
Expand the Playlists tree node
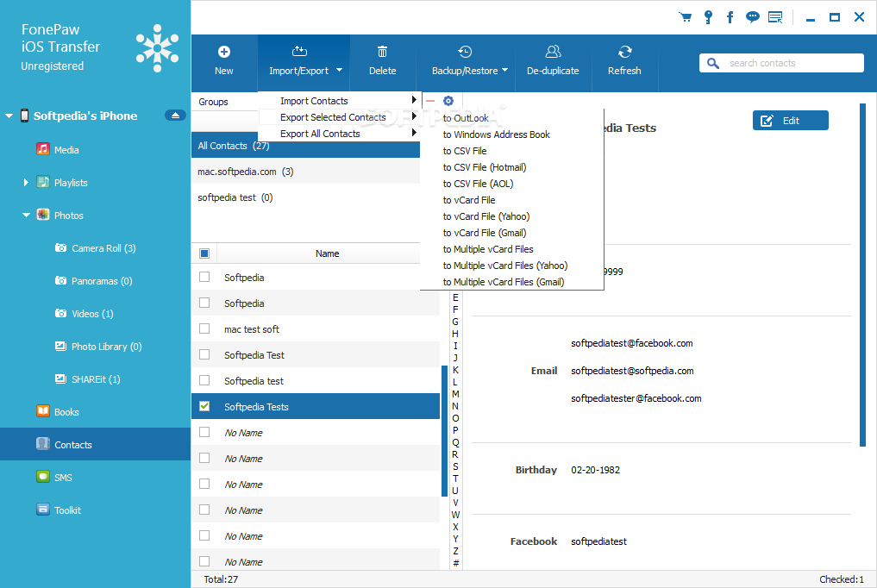click(26, 182)
